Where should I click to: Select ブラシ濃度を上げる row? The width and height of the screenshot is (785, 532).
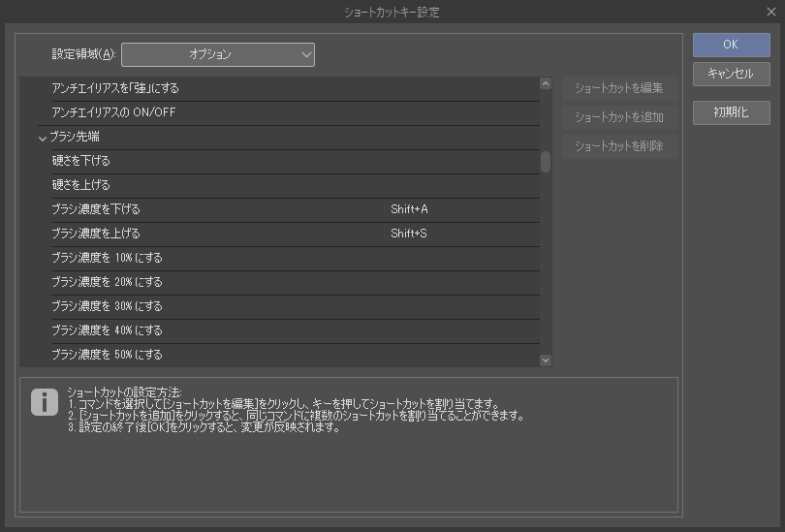296,235
